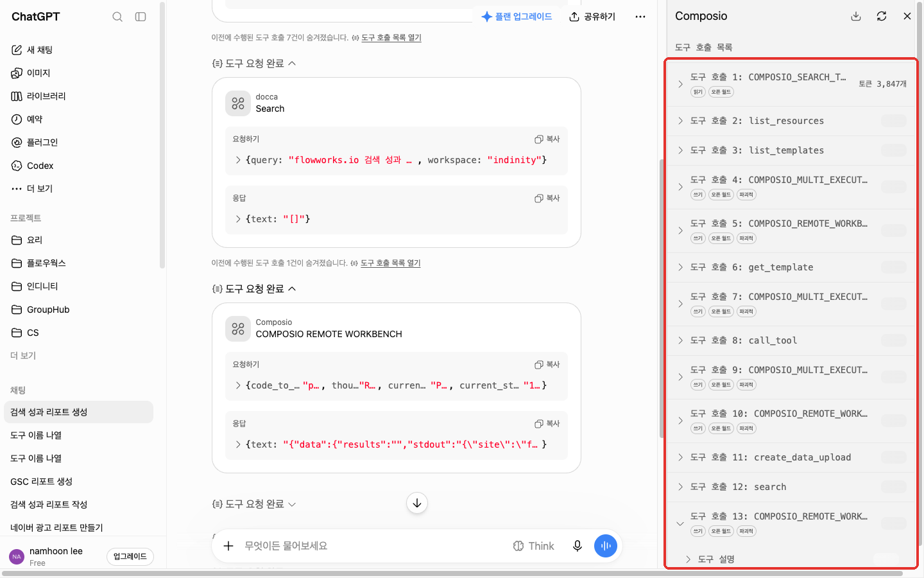Viewport: 924px width, 578px height.
Task: Expand the flowworks.io query JSON
Action: pos(238,160)
